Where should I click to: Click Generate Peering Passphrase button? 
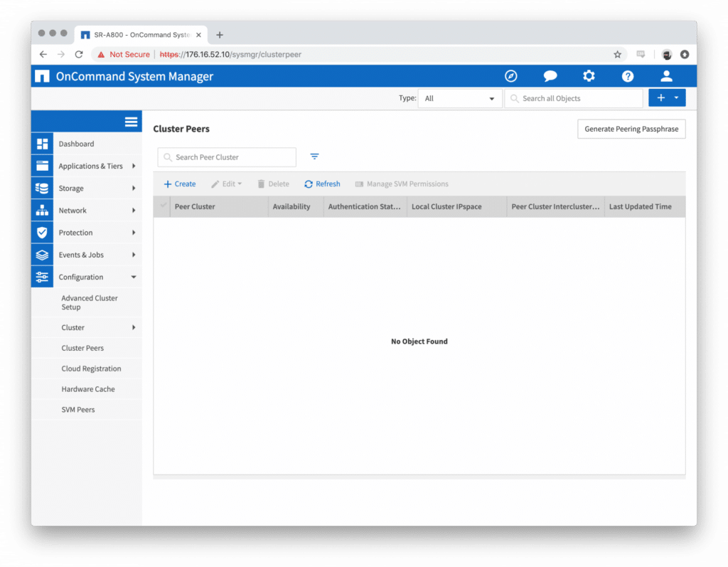(x=631, y=129)
